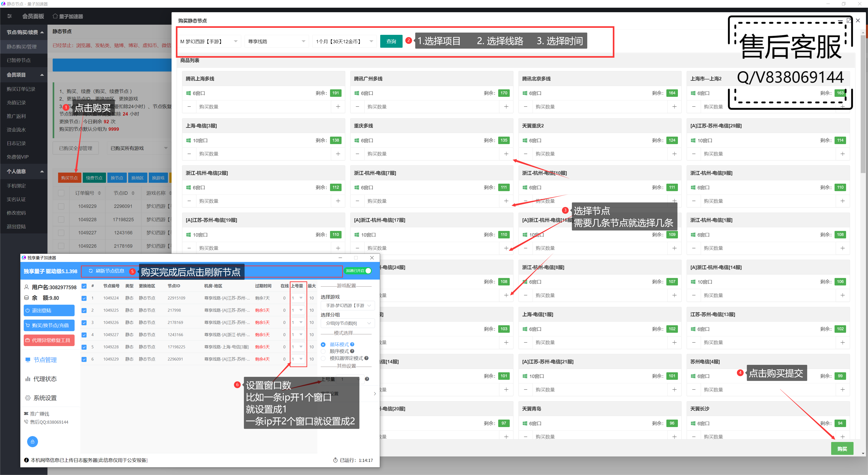
Task: Click minus icon under 腾讯北京多线
Action: click(x=525, y=107)
